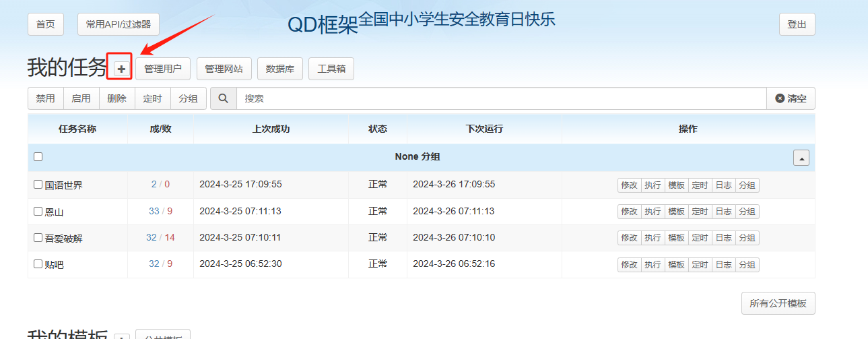868x339 pixels.
Task: Select the 贴吧 task checkbox
Action: click(x=38, y=265)
